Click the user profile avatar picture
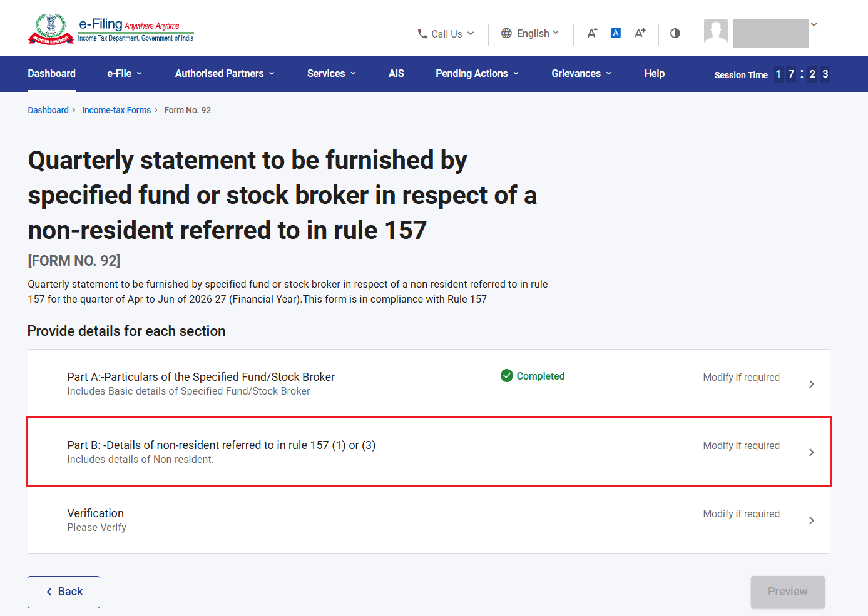The image size is (868, 616). (716, 32)
